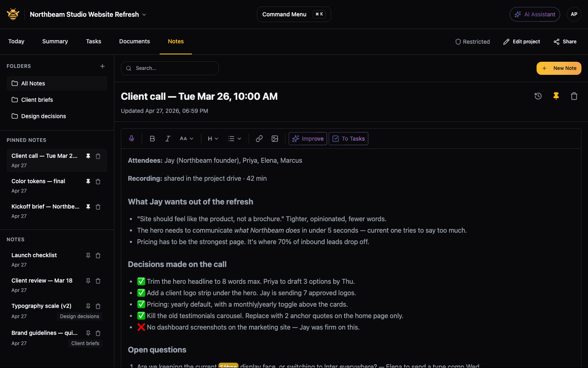Insert an image into the note
Screen dimensions: 588x368
point(274,139)
